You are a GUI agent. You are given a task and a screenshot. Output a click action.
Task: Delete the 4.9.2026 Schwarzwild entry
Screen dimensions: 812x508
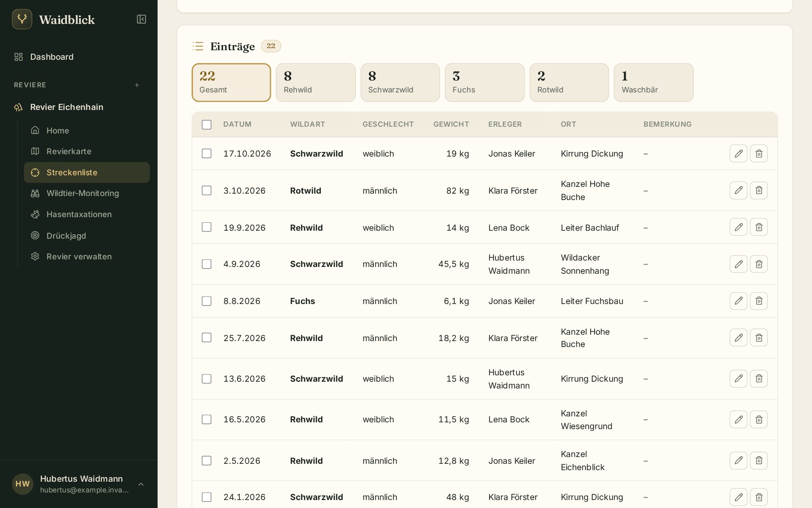759,264
